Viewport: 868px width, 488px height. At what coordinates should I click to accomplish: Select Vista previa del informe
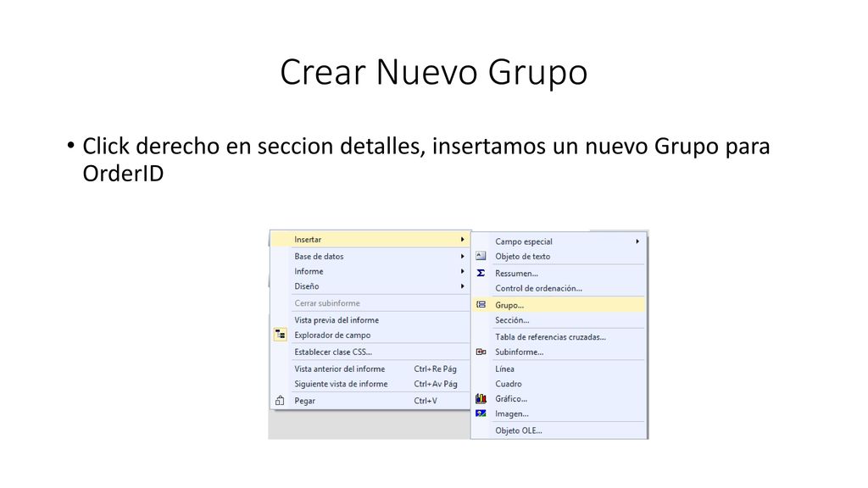(370, 319)
